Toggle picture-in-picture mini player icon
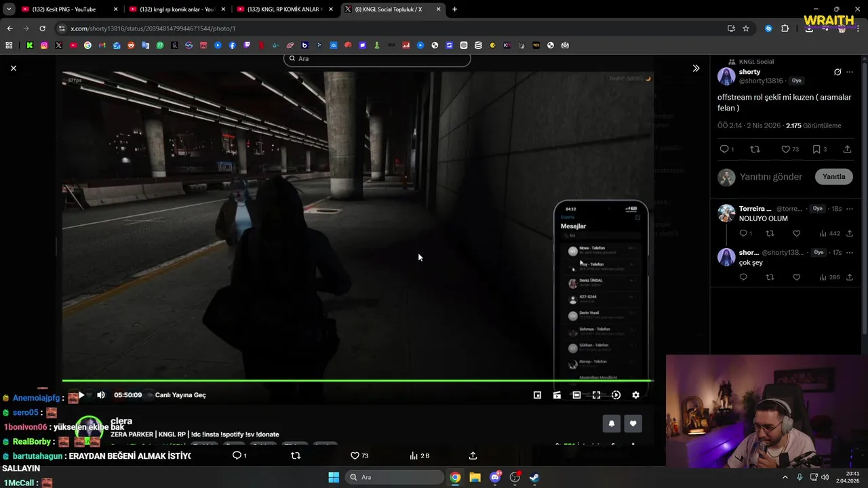This screenshot has width=868, height=488. tap(537, 395)
